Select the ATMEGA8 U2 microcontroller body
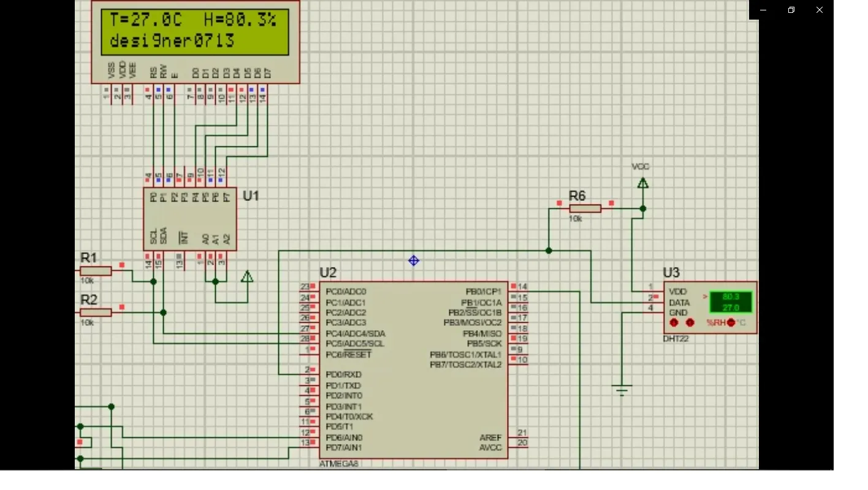 [x=414, y=392]
